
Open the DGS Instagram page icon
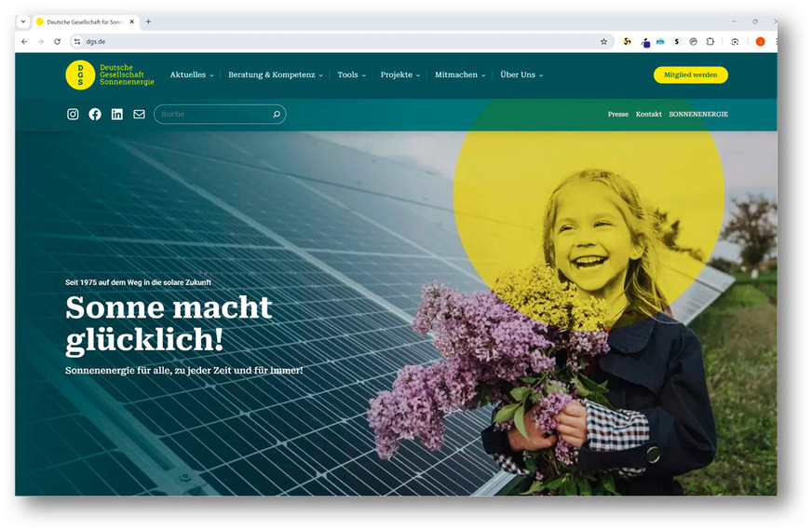(73, 114)
